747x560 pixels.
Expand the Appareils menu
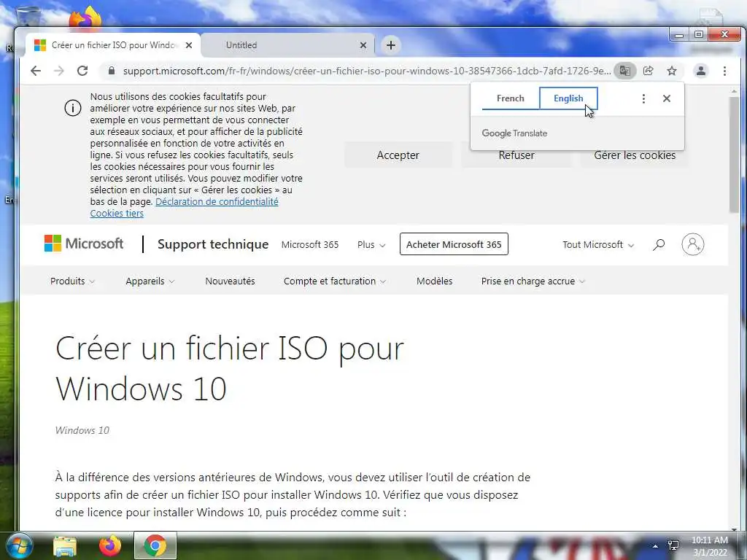click(x=150, y=281)
